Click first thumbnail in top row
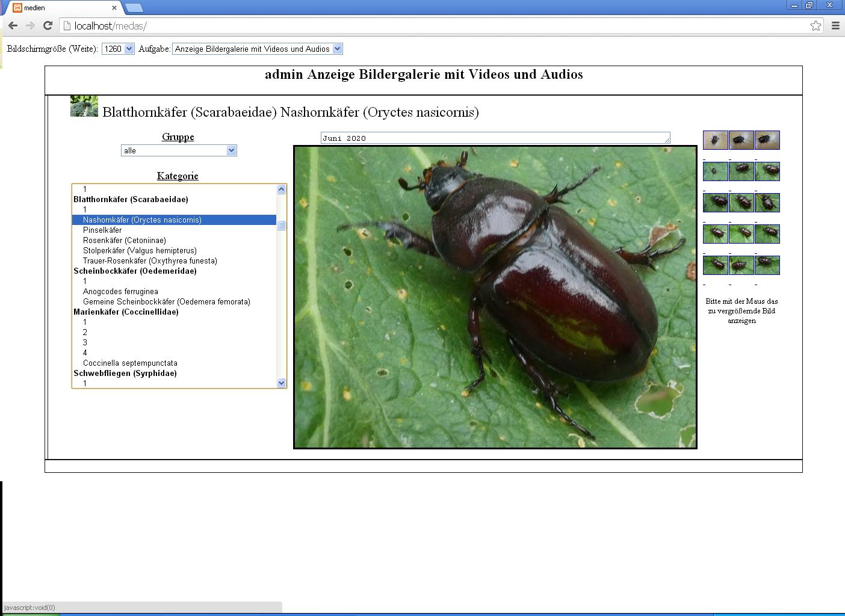The image size is (845, 616). [x=715, y=140]
